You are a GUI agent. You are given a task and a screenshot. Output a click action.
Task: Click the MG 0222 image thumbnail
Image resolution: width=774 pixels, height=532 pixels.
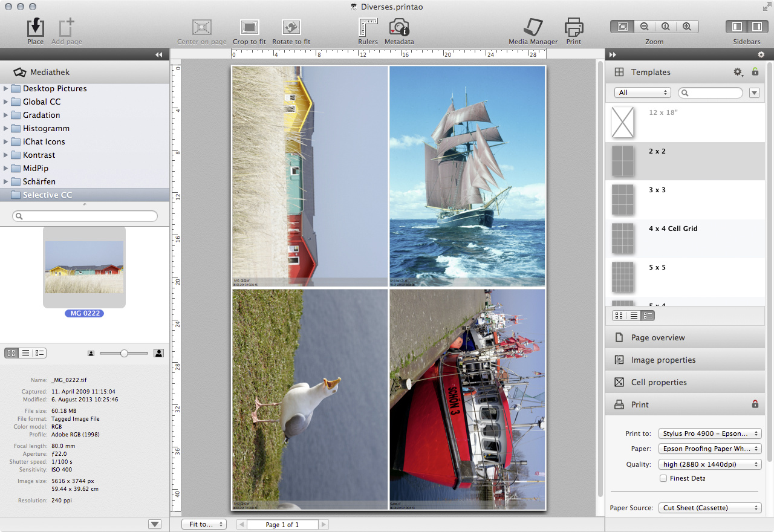(84, 267)
